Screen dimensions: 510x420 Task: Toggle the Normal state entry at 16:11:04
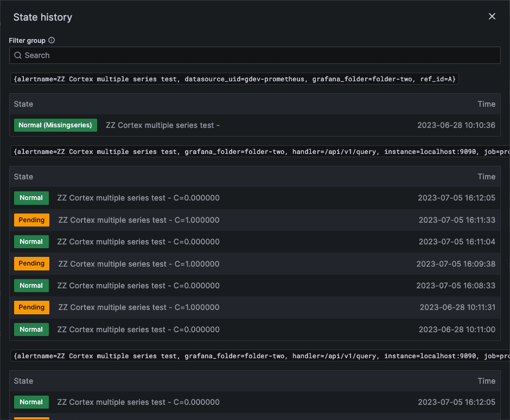coord(31,241)
